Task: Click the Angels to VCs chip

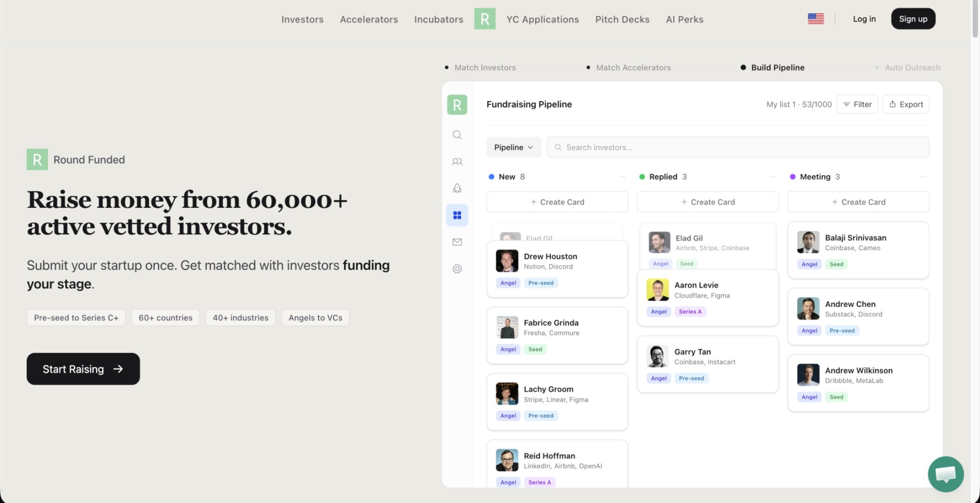Action: click(x=315, y=318)
